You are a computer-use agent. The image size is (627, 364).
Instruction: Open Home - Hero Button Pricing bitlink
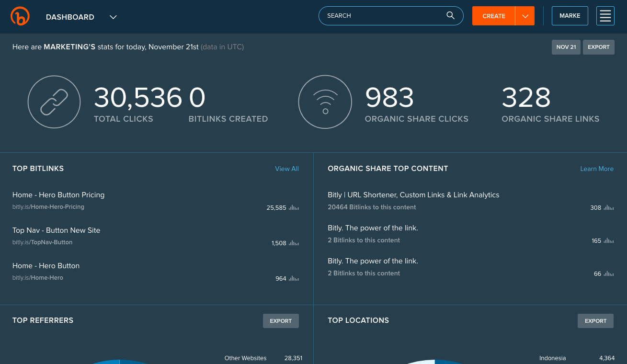click(x=58, y=195)
